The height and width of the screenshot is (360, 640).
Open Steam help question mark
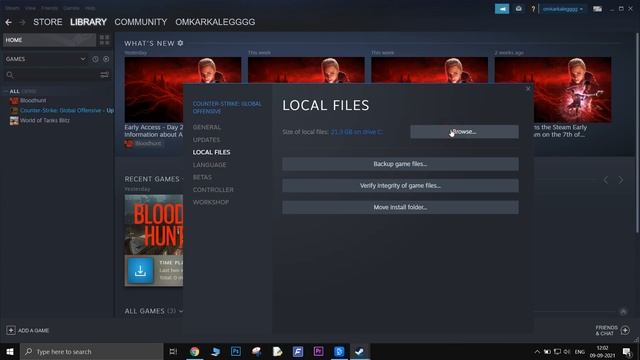[x=533, y=9]
